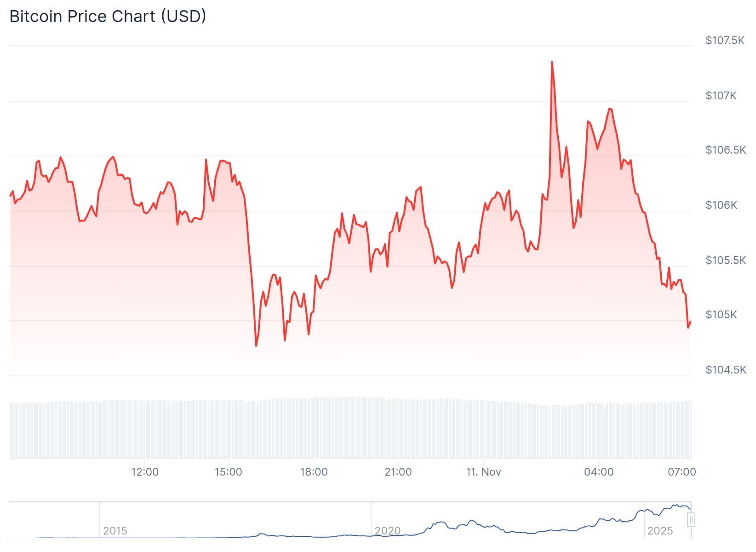The image size is (756, 552).
Task: Click the navigator range handle grip
Action: [691, 520]
